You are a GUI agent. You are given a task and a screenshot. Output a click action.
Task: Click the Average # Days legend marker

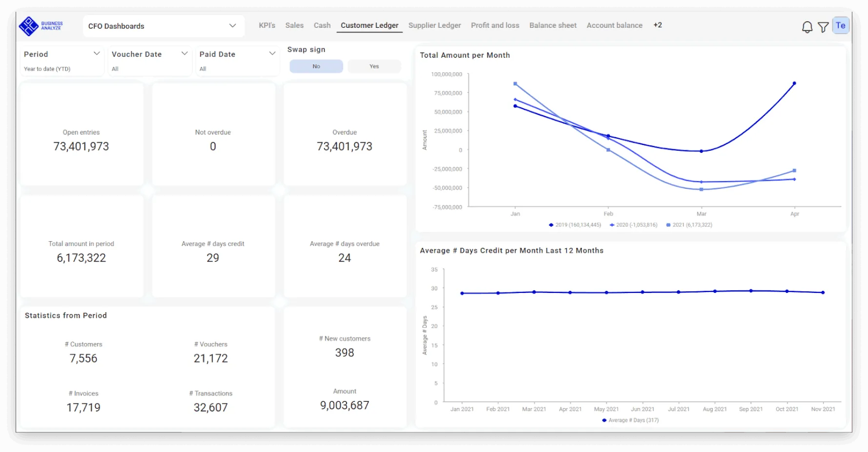pos(604,420)
